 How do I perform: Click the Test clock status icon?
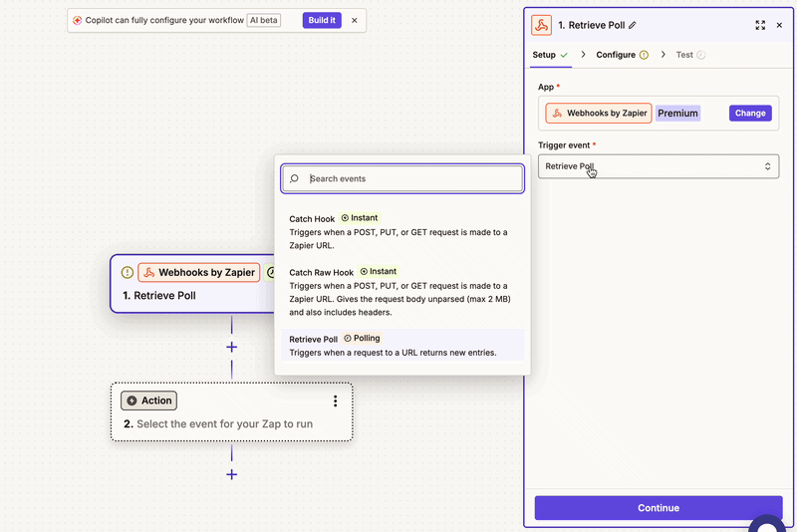coord(701,55)
